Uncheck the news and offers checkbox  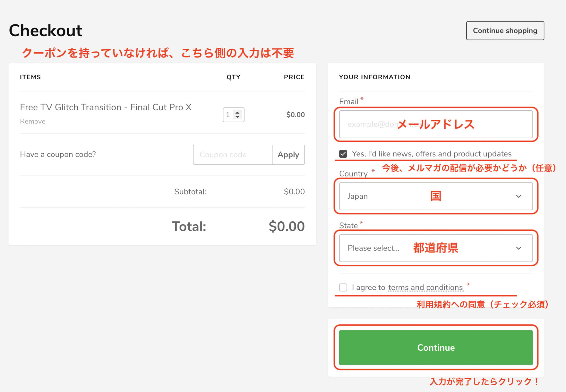[343, 154]
